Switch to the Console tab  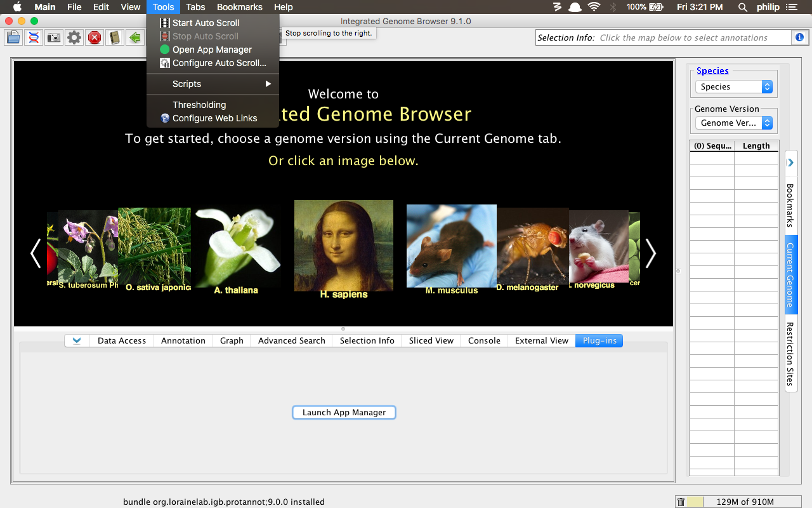(485, 341)
